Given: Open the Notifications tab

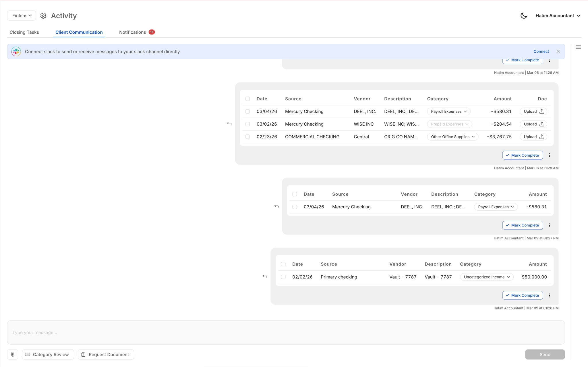Looking at the screenshot, I should tap(133, 32).
